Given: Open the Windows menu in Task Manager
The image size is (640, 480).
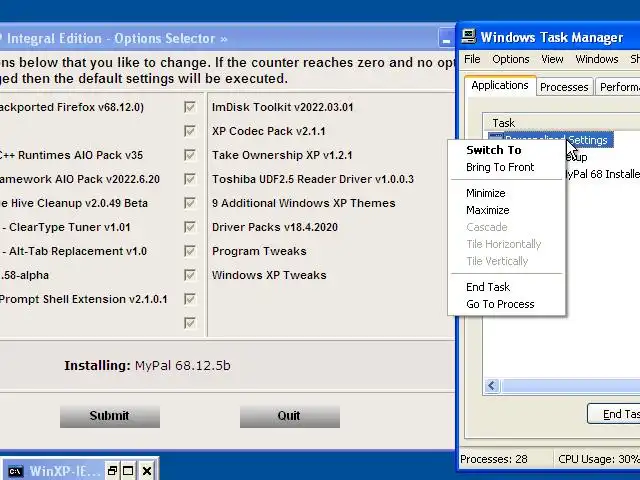Looking at the screenshot, I should (597, 59).
